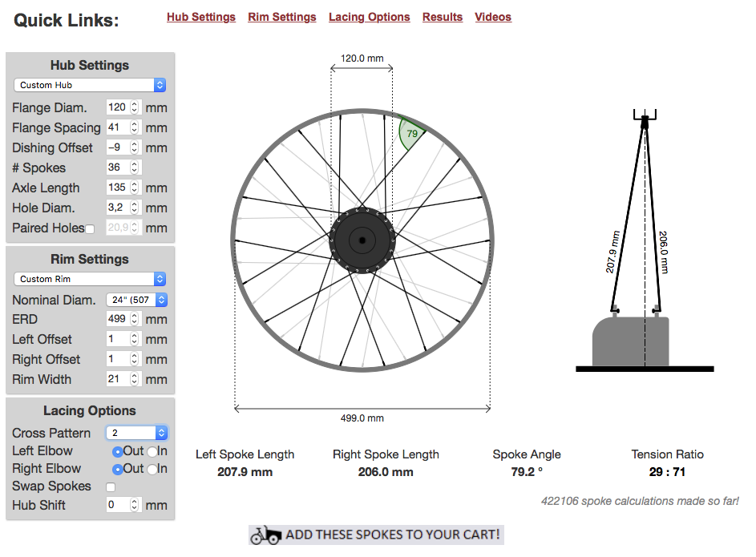Click the green 79 spoke angle marker
Image resolution: width=756 pixels, height=557 pixels.
pyautogui.click(x=410, y=133)
